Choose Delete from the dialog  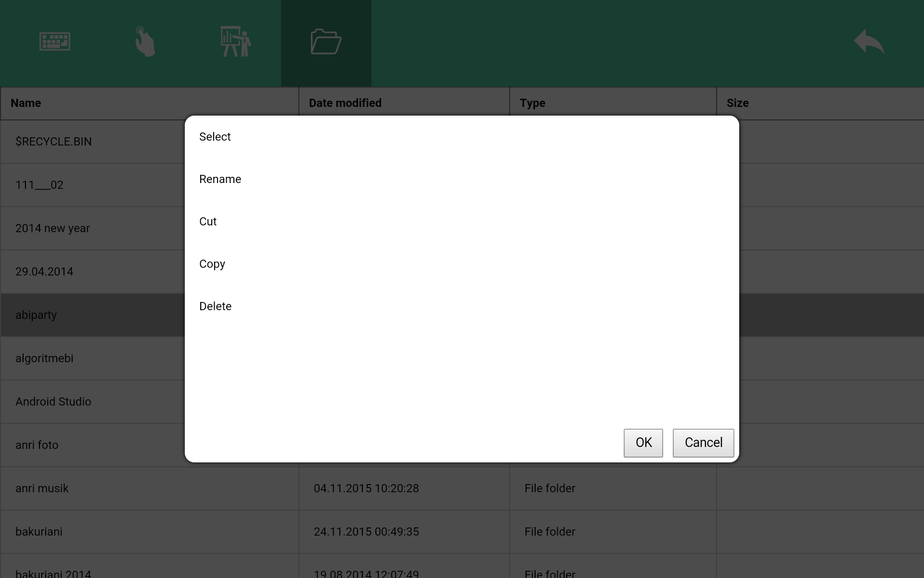pyautogui.click(x=216, y=306)
